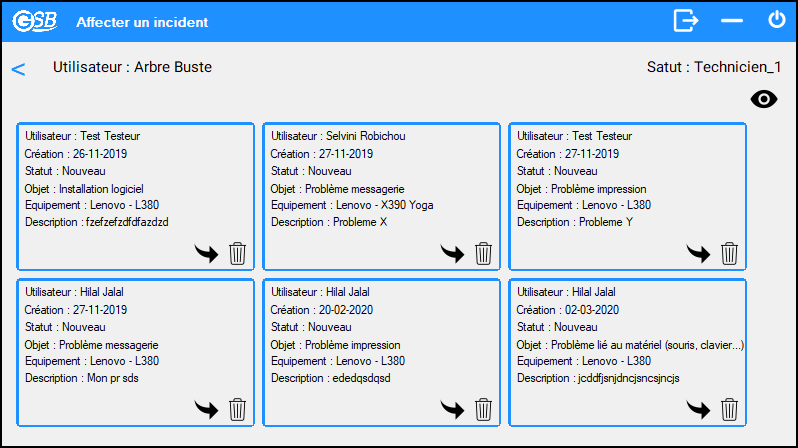Delete the Installation logiciel incident
The image size is (798, 448).
coord(237,253)
